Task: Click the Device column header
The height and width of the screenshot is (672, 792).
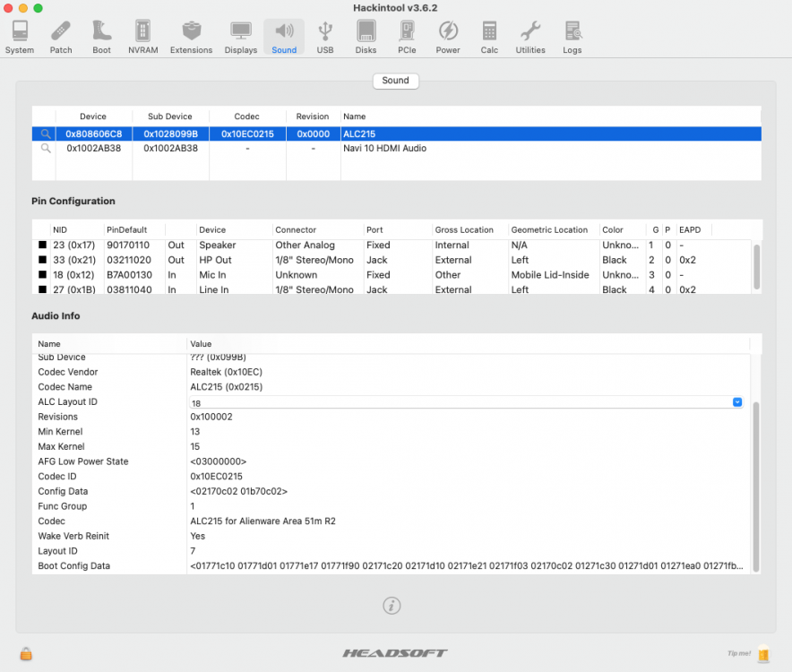Action: (x=93, y=116)
